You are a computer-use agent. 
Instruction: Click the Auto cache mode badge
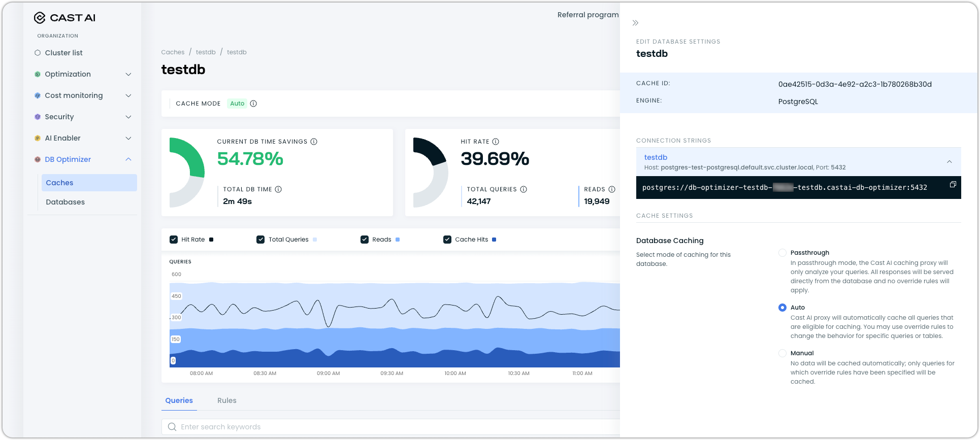click(237, 104)
